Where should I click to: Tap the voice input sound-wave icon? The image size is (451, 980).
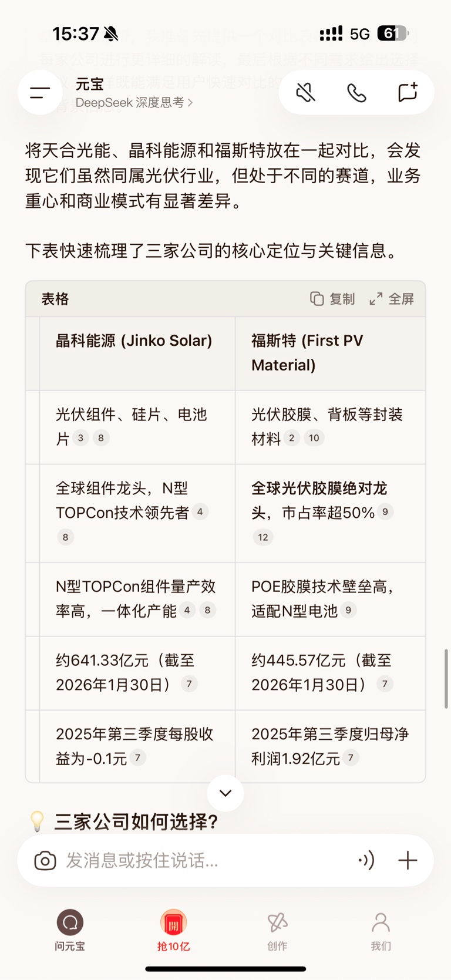point(366,861)
